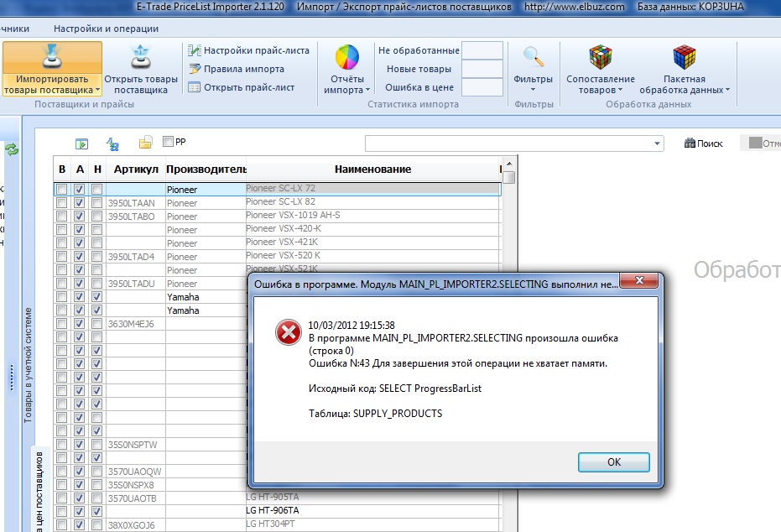Toggle column B checkbox for Pioneer SC-LX 72
The width and height of the screenshot is (781, 532).
pyautogui.click(x=62, y=190)
